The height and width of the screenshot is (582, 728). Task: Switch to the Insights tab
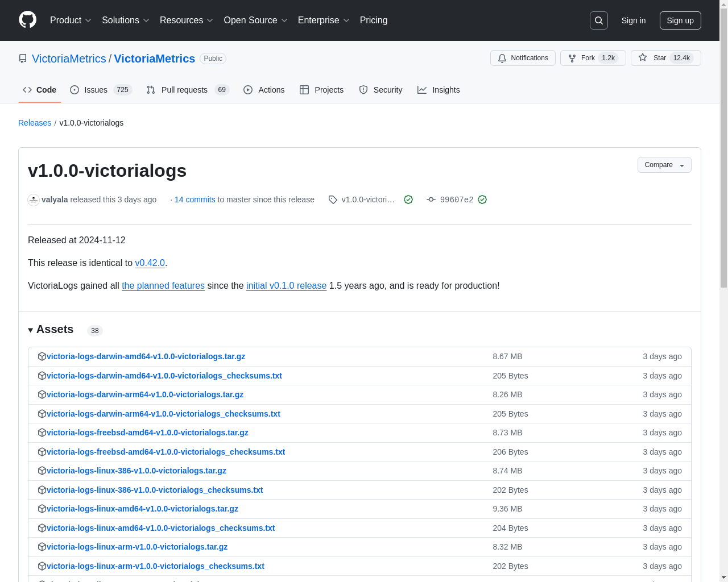(x=439, y=90)
